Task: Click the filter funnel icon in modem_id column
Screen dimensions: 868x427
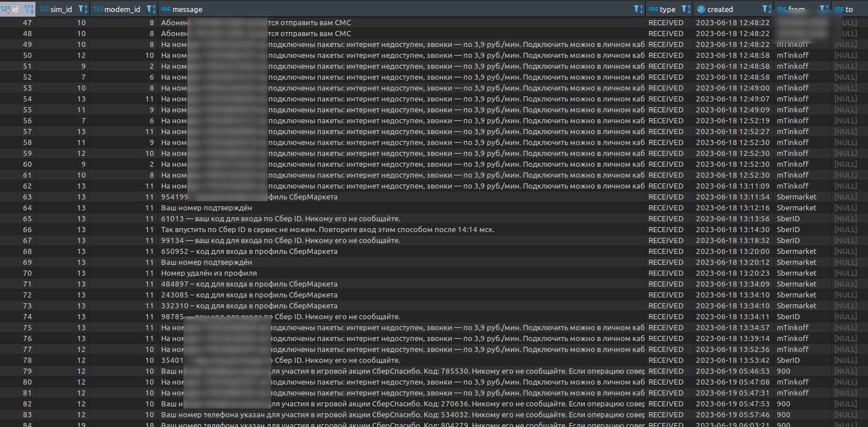Action: pyautogui.click(x=149, y=9)
